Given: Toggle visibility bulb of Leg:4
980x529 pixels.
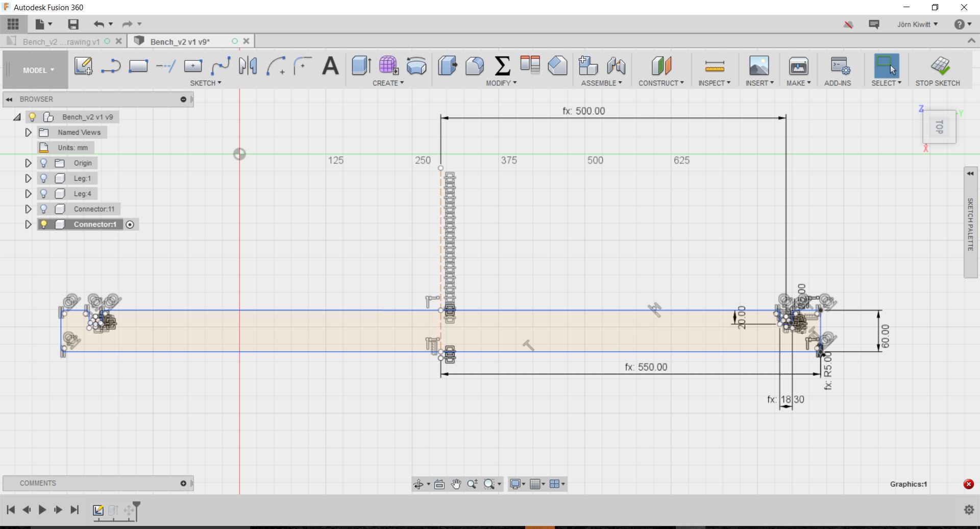Looking at the screenshot, I should (x=44, y=194).
